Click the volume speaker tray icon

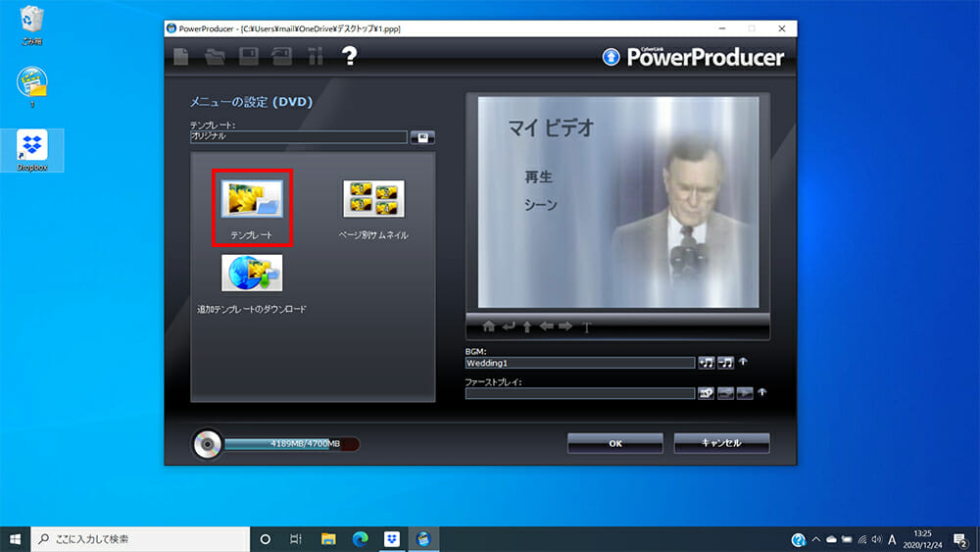click(877, 539)
